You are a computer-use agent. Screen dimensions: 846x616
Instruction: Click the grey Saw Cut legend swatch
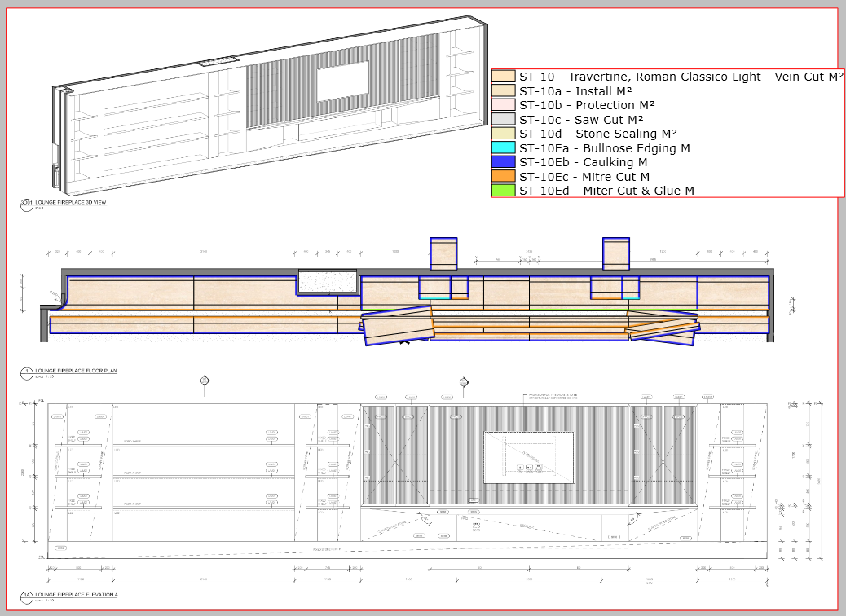coord(504,120)
